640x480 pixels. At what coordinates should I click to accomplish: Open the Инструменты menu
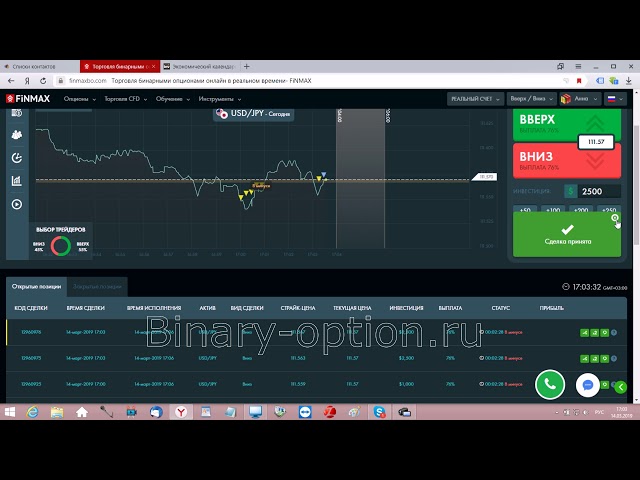point(218,99)
